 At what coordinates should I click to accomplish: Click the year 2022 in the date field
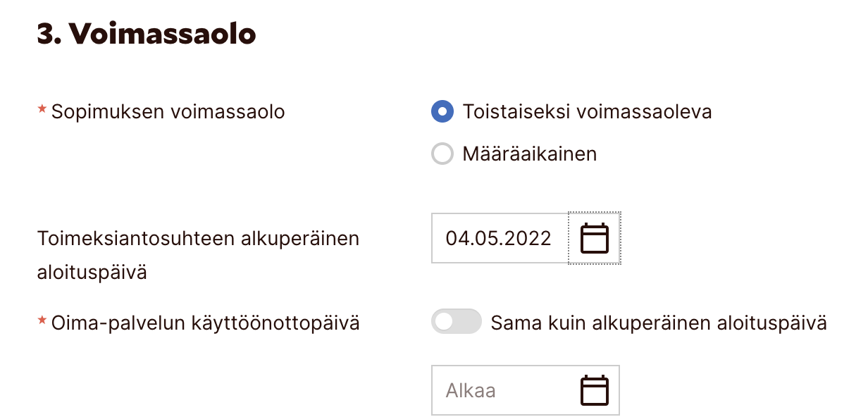tap(528, 238)
